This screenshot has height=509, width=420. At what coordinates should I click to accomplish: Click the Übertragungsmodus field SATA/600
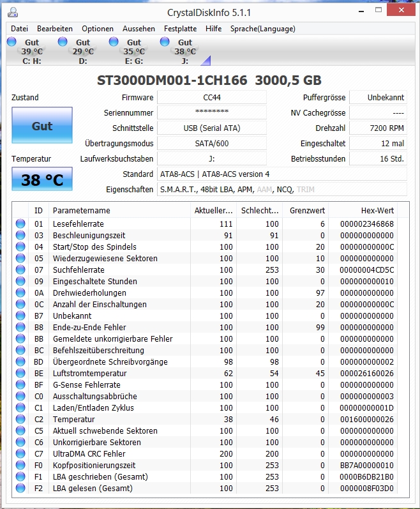point(212,143)
